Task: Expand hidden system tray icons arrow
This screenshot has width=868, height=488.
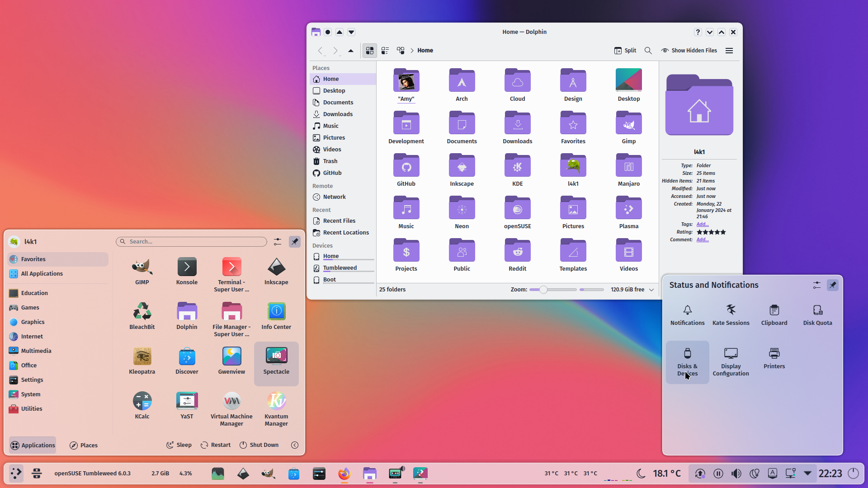Action: tap(807, 473)
